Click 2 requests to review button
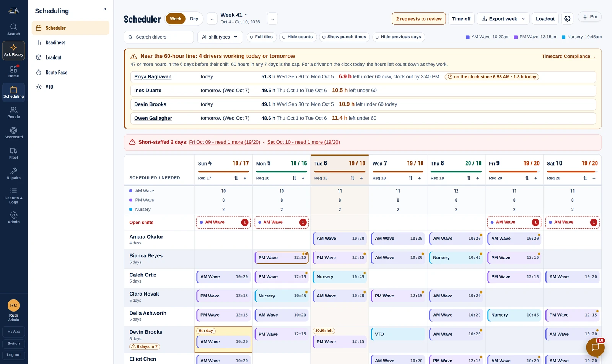The width and height of the screenshot is (612, 364). point(419,19)
